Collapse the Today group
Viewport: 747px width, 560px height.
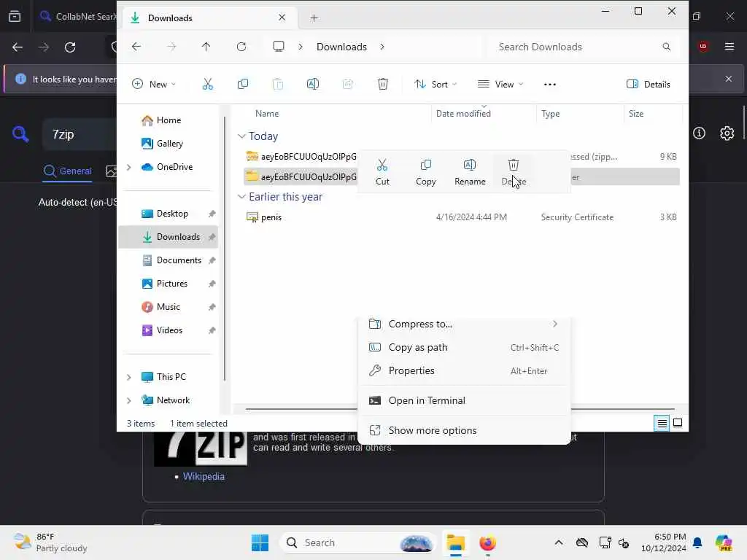click(241, 136)
